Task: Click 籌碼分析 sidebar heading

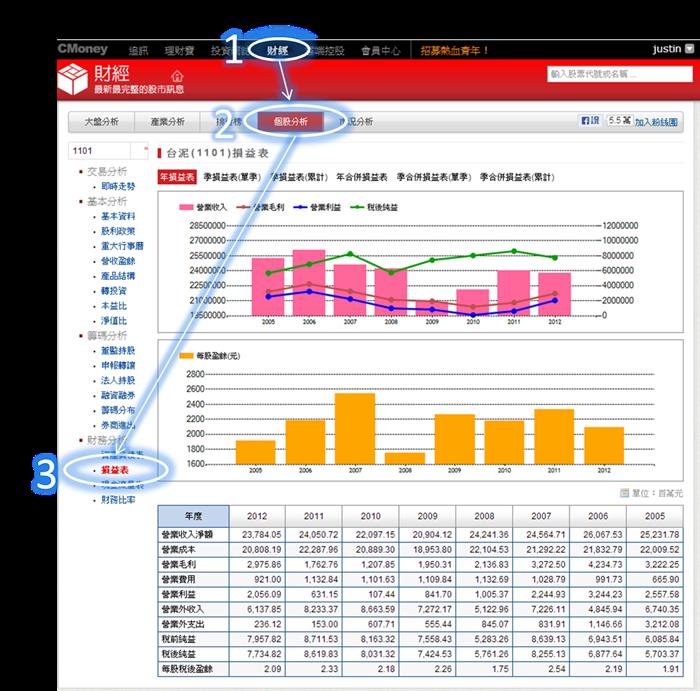Action: tap(107, 336)
